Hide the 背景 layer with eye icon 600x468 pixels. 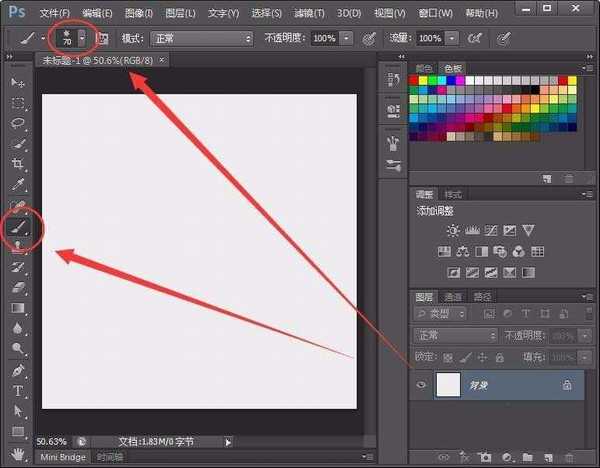pyautogui.click(x=419, y=384)
